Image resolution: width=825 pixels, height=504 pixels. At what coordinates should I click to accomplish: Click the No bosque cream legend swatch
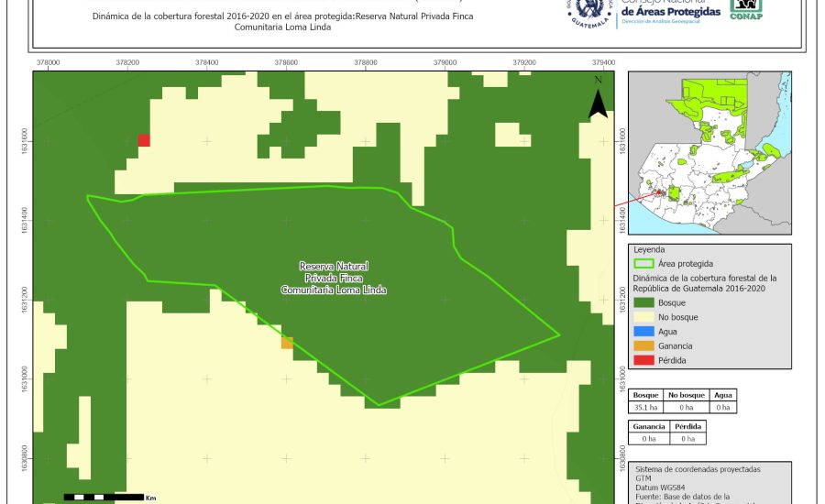tap(643, 317)
